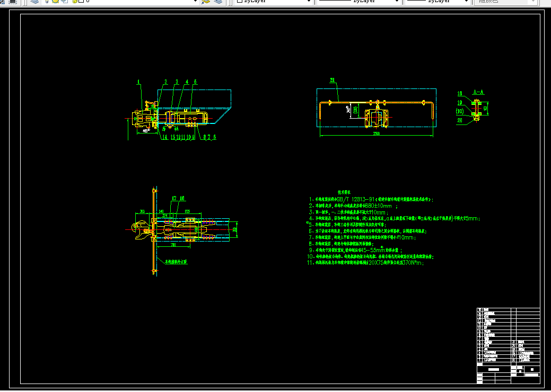Select the technical requirements heading text
Image resolution: width=551 pixels, height=392 pixels.
tap(344, 192)
